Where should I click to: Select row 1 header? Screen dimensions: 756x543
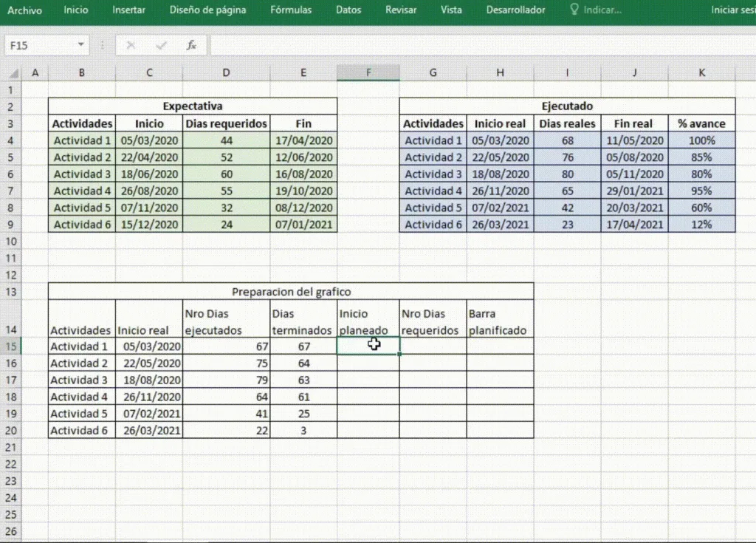click(x=10, y=90)
